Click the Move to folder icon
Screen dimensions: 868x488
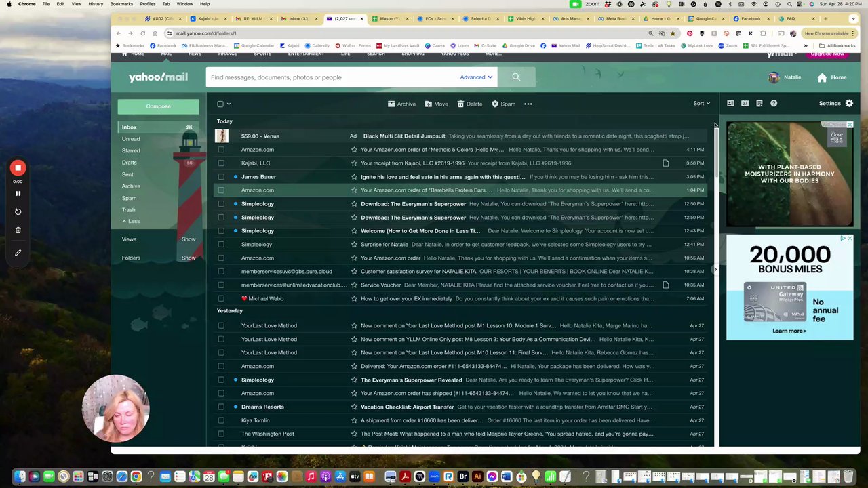(428, 104)
